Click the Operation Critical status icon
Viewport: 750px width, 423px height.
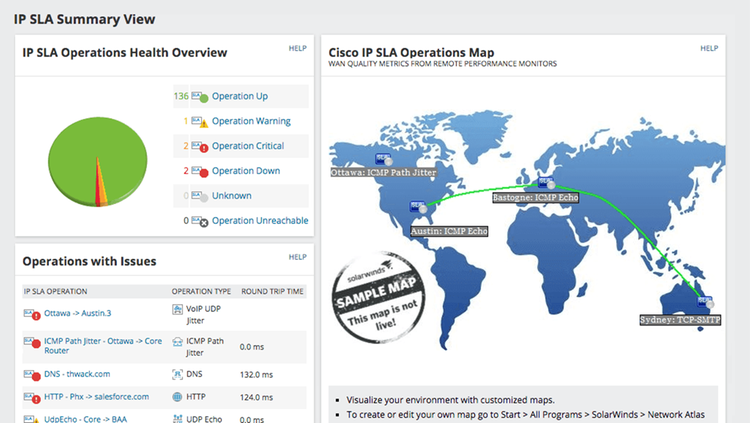tap(200, 146)
